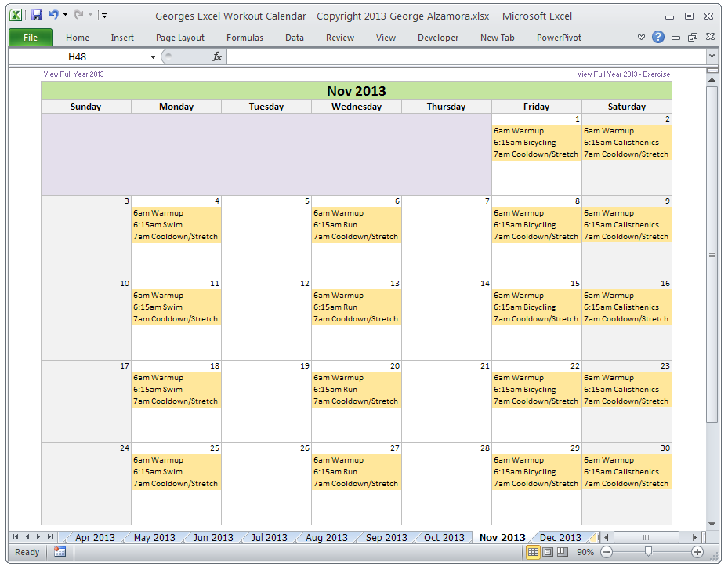Click the zoom in plus button

pos(697,552)
